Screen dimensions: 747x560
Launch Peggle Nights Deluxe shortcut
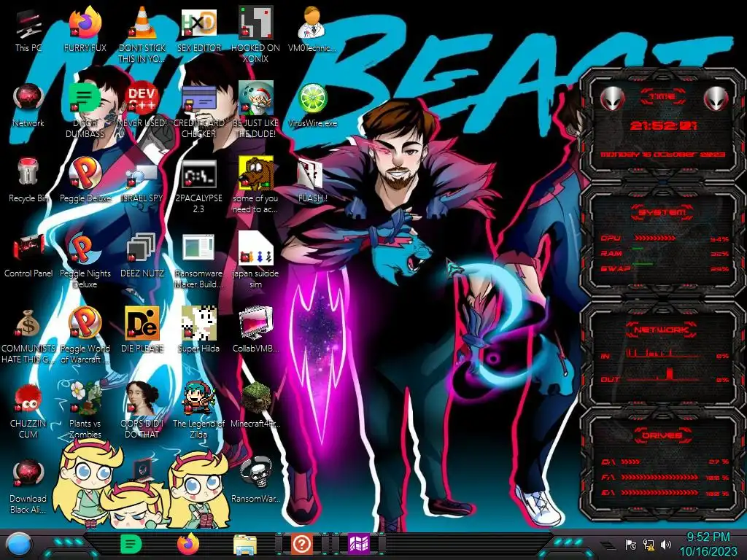click(85, 260)
